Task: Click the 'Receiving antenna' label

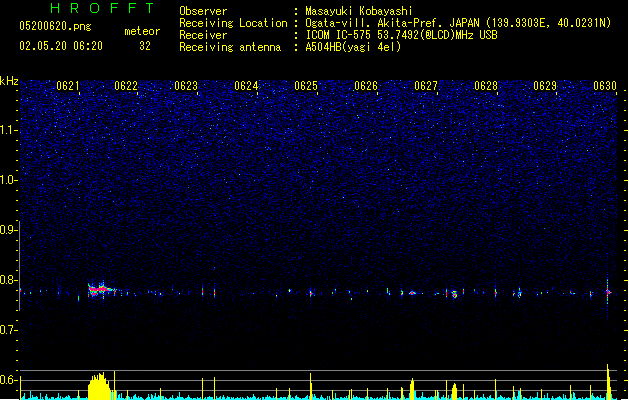Action: click(230, 47)
